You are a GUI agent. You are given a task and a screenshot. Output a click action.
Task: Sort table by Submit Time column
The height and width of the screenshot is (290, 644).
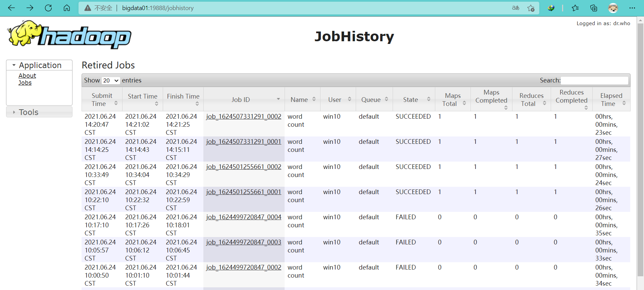[x=102, y=99]
